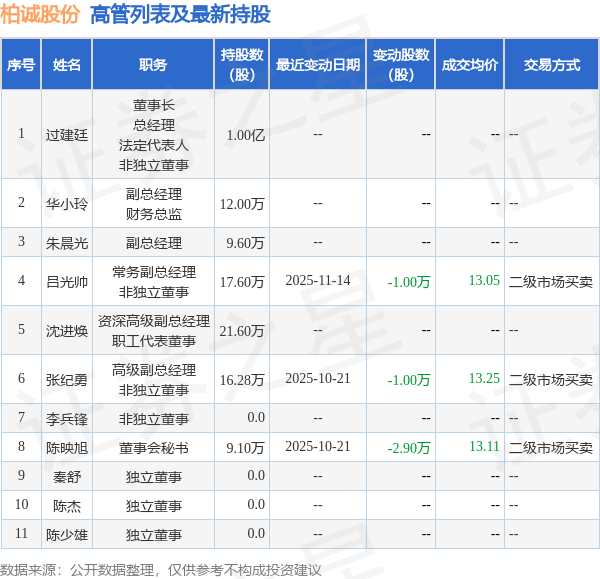Click the 17.60万 holding value
Screen dimensions: 600x579
242,282
